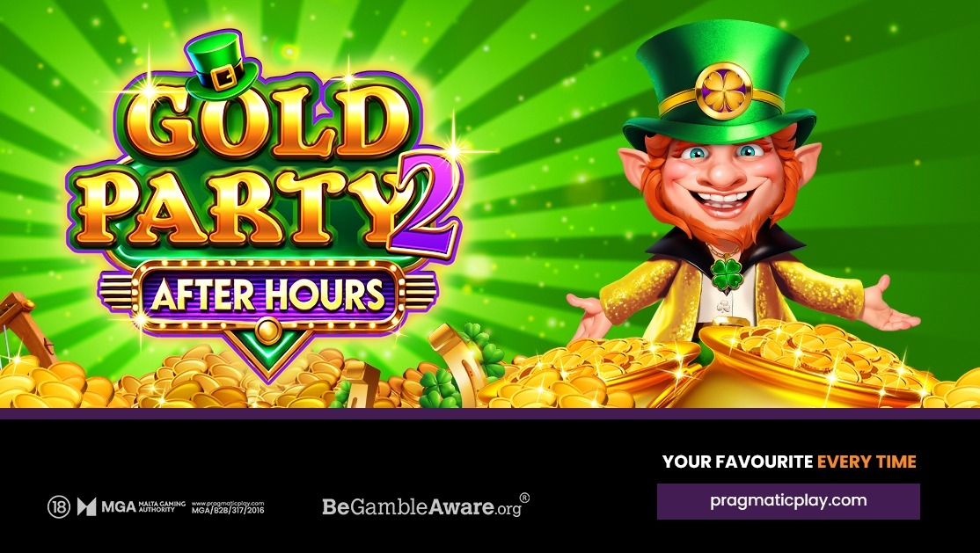980x553 pixels.
Task: Click the www.pragmaticplay.com MGA license text
Action: pos(228,506)
